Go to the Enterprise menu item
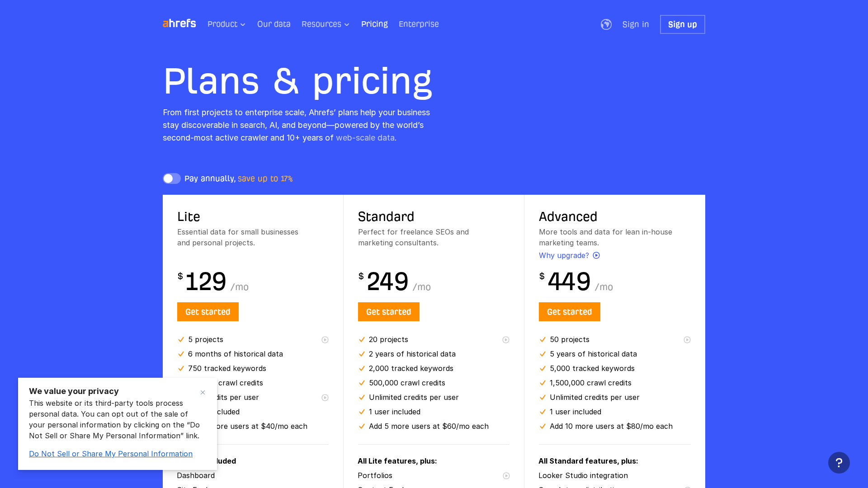 (419, 24)
